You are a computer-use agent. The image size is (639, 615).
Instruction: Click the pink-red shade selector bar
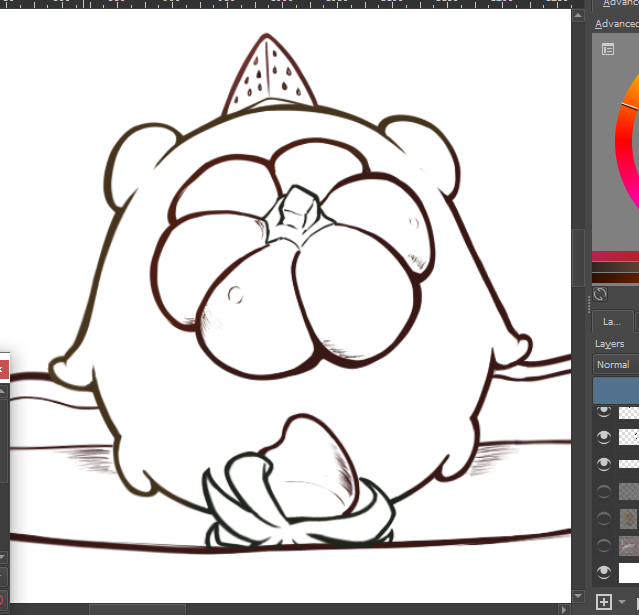pyautogui.click(x=615, y=256)
